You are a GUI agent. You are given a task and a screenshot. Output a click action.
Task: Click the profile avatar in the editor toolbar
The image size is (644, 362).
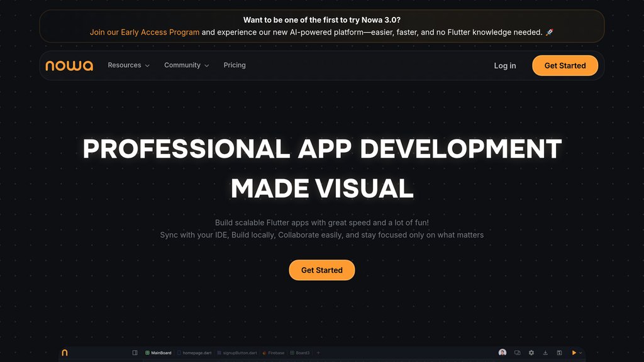pos(502,353)
